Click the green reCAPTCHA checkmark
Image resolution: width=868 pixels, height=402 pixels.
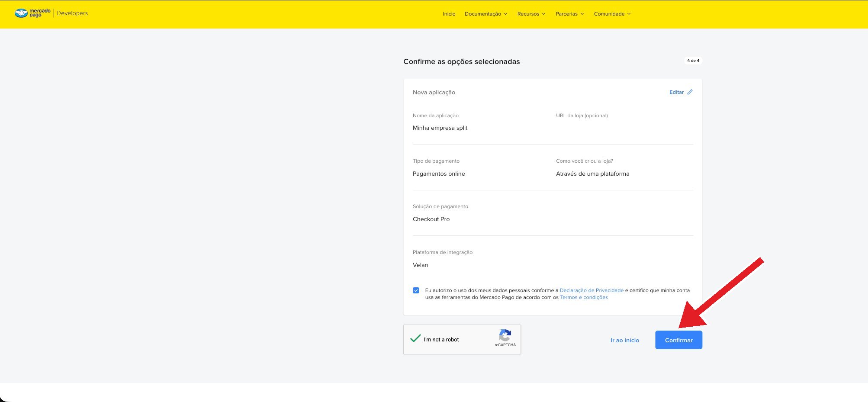tap(415, 338)
